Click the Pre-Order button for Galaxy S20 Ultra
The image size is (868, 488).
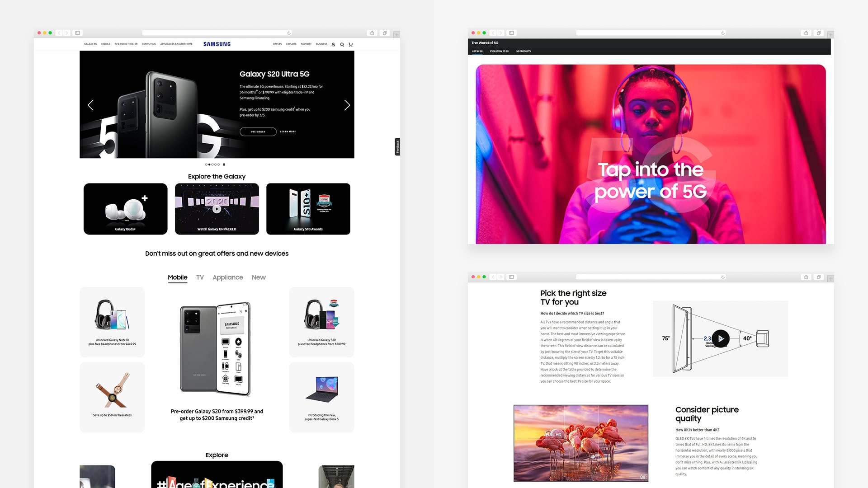[258, 131]
